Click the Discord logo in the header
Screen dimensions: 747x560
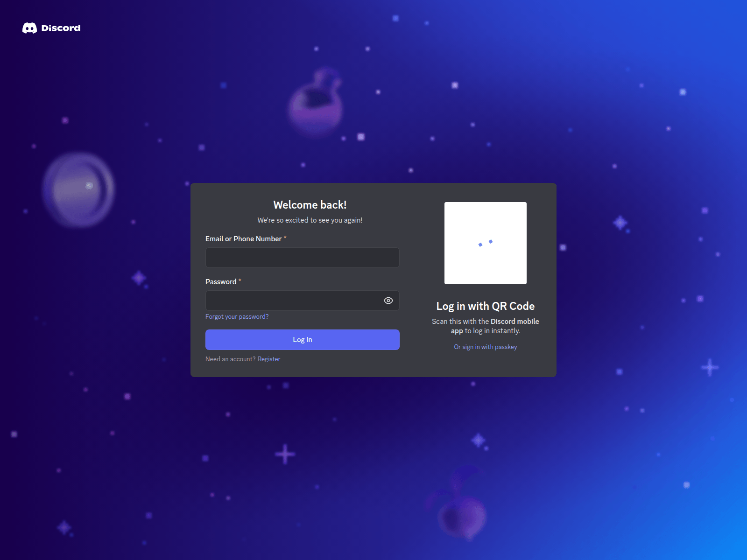(51, 28)
